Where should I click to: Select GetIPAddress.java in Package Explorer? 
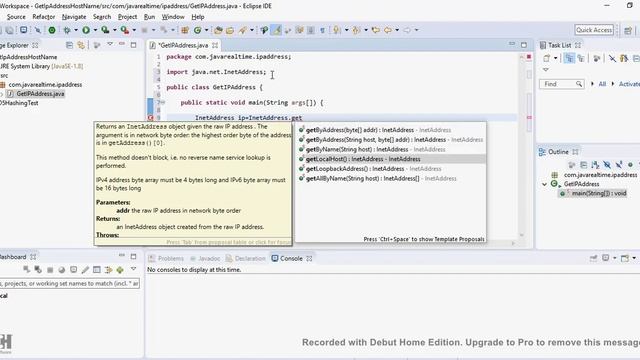40,94
